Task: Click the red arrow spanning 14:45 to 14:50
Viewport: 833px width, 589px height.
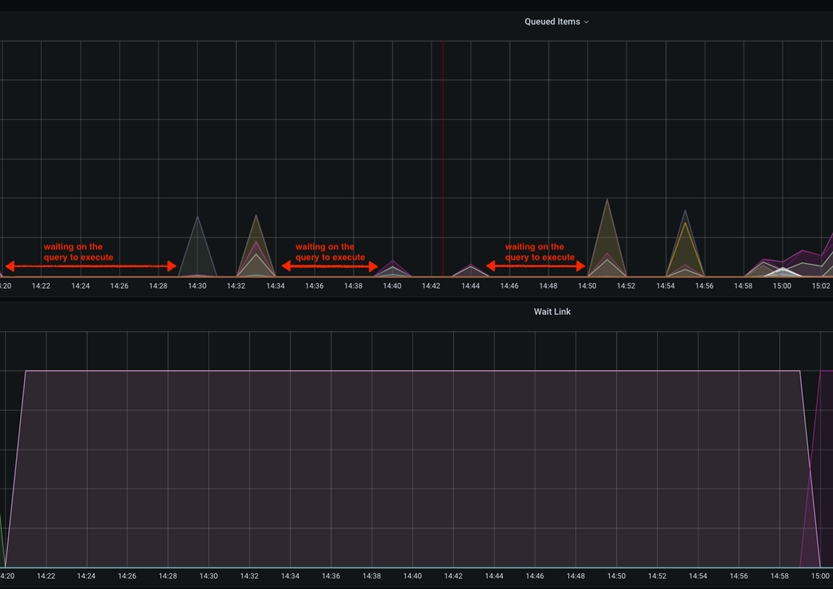Action: [x=536, y=266]
